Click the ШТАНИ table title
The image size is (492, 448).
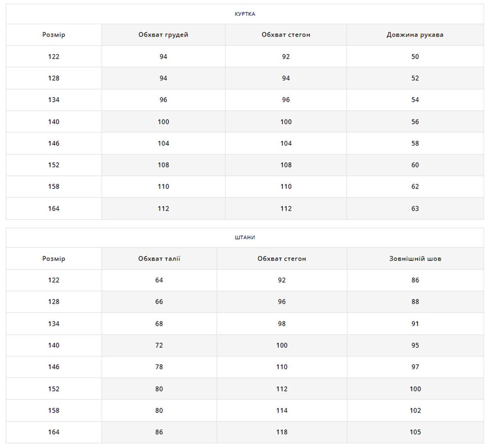pyautogui.click(x=245, y=237)
